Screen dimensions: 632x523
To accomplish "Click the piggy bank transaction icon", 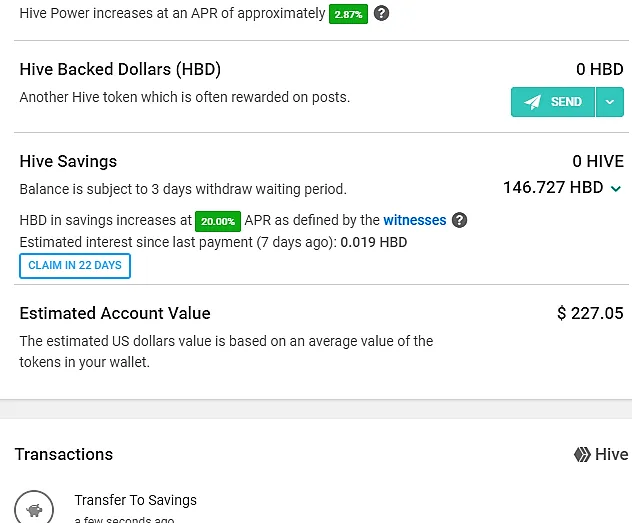I will click(x=34, y=508).
